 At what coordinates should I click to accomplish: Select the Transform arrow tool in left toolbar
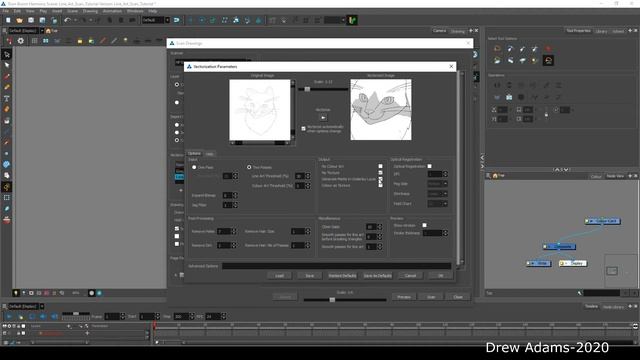[x=7, y=54]
